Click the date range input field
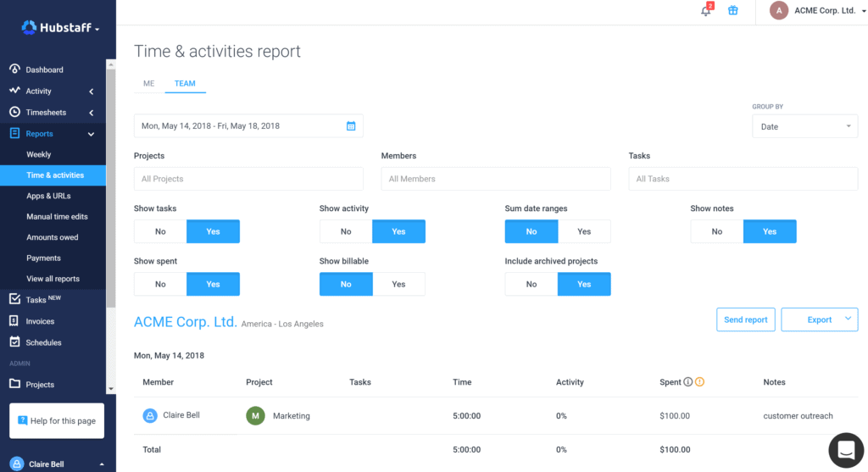This screenshot has height=472, width=868. (x=248, y=126)
